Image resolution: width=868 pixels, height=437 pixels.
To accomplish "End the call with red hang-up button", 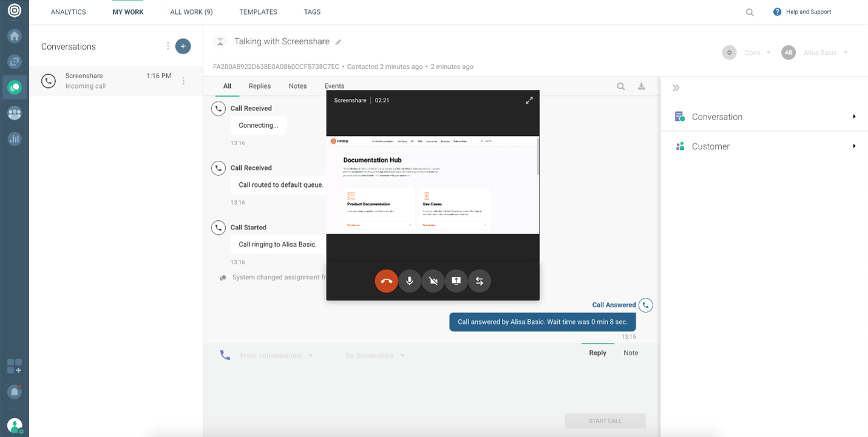I will [x=387, y=281].
